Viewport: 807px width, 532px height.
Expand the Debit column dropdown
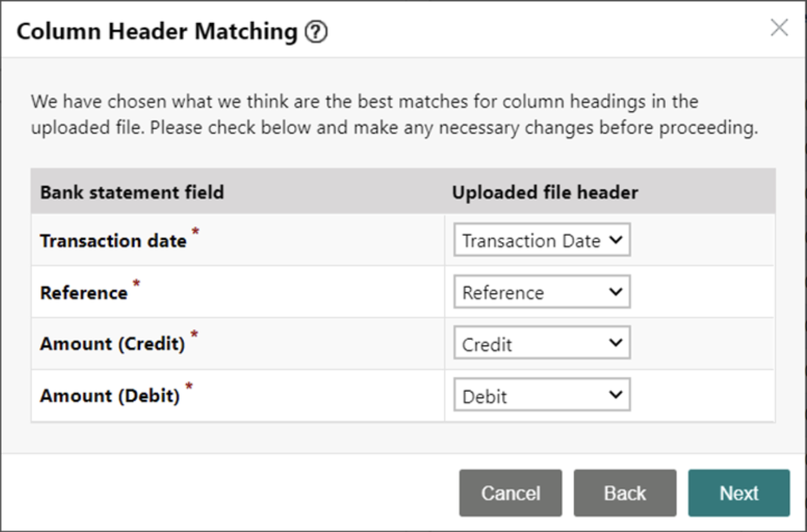pyautogui.click(x=542, y=395)
